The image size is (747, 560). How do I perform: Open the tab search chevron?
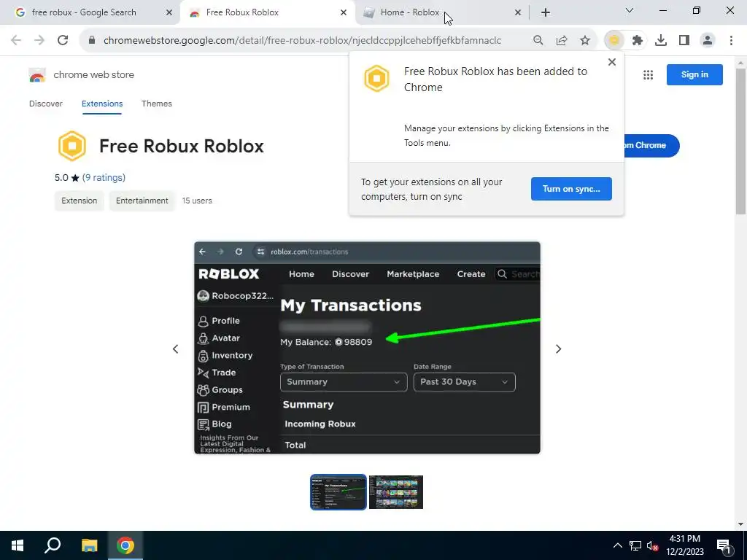[x=630, y=10]
